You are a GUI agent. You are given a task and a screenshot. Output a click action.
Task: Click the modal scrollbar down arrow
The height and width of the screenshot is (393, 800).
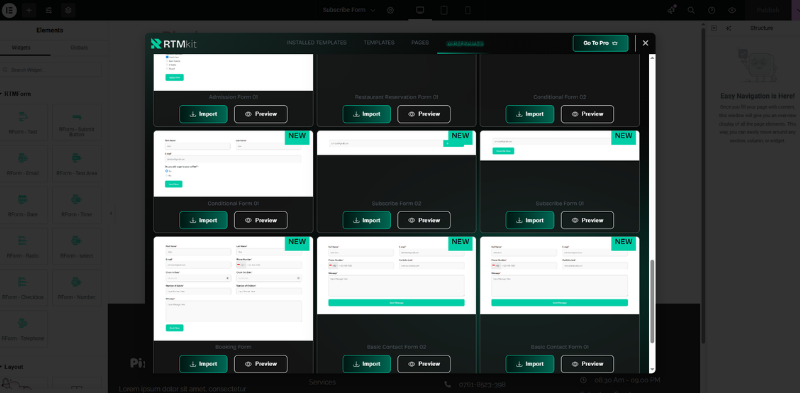pos(652,369)
